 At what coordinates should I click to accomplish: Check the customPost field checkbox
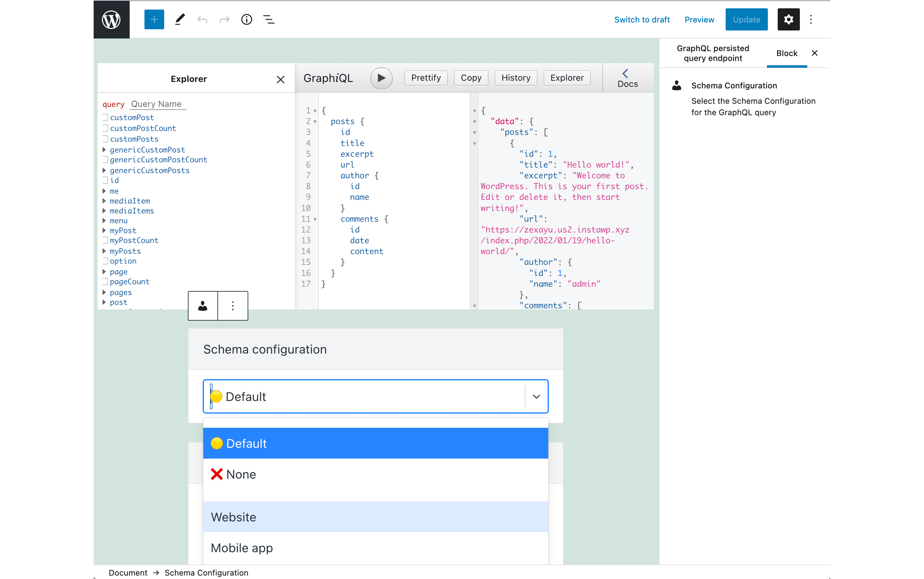tap(105, 117)
